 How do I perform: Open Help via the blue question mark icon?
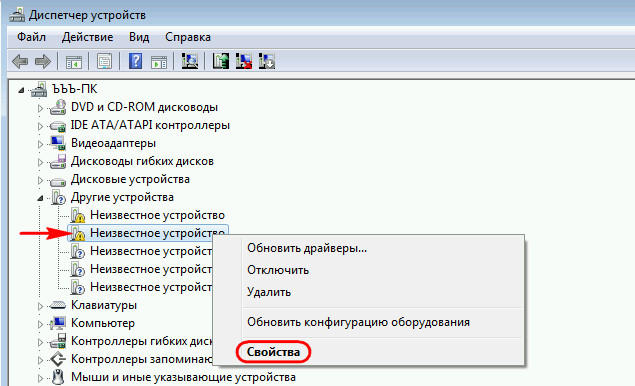[135, 61]
